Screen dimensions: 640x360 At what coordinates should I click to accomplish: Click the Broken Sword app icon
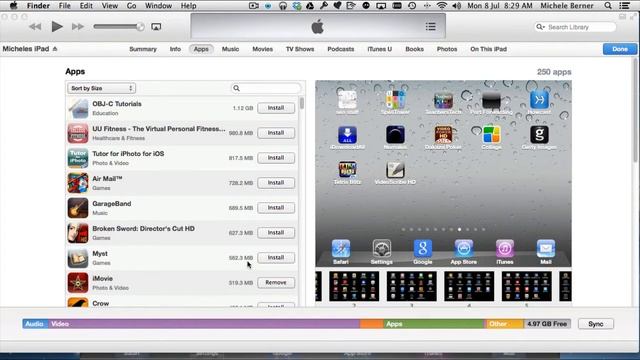78,233
